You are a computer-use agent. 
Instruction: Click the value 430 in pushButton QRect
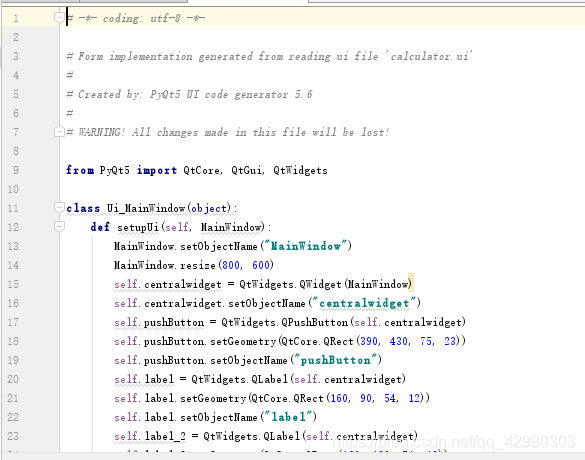(398, 341)
